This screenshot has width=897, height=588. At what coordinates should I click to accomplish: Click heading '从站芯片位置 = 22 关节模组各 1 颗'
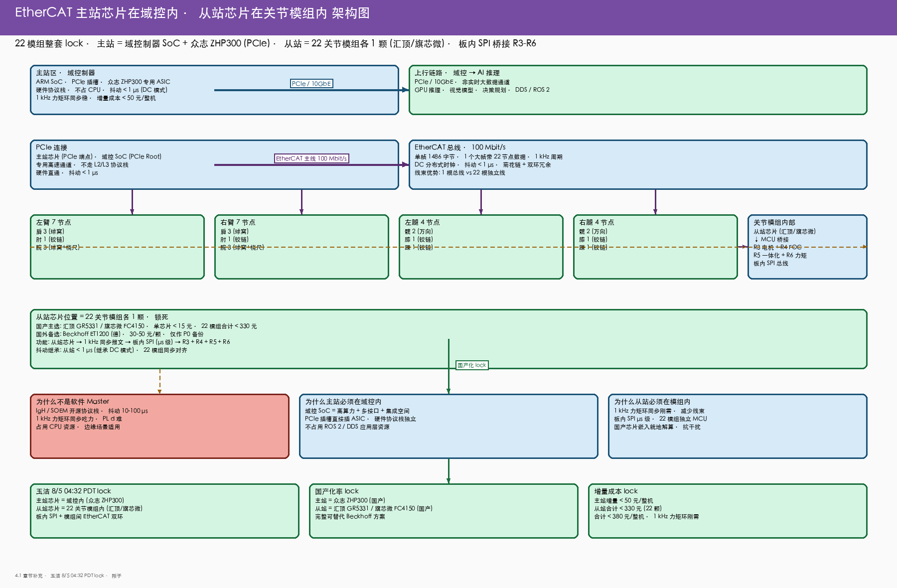(90, 317)
